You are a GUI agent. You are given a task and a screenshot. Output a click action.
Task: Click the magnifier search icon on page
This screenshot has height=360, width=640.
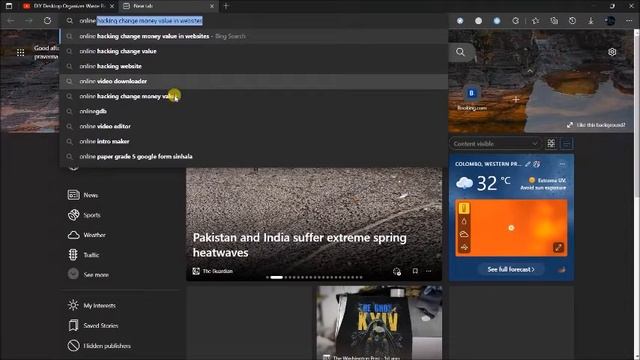tap(460, 52)
